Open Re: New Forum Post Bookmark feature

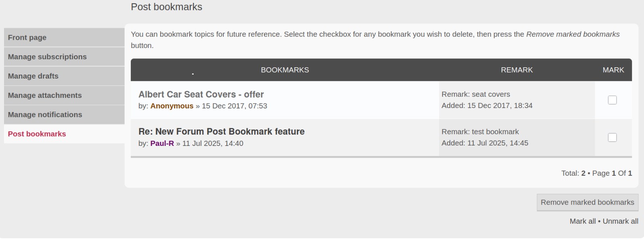pyautogui.click(x=221, y=131)
